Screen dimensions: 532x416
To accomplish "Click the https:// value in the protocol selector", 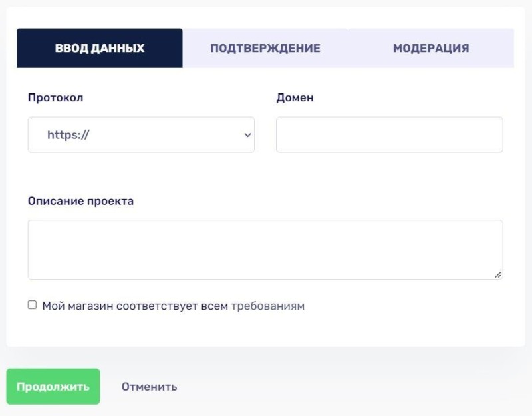I will tap(68, 135).
